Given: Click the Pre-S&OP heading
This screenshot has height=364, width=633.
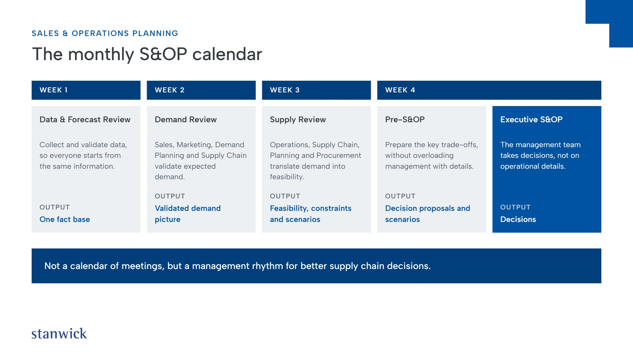Looking at the screenshot, I should [x=405, y=119].
